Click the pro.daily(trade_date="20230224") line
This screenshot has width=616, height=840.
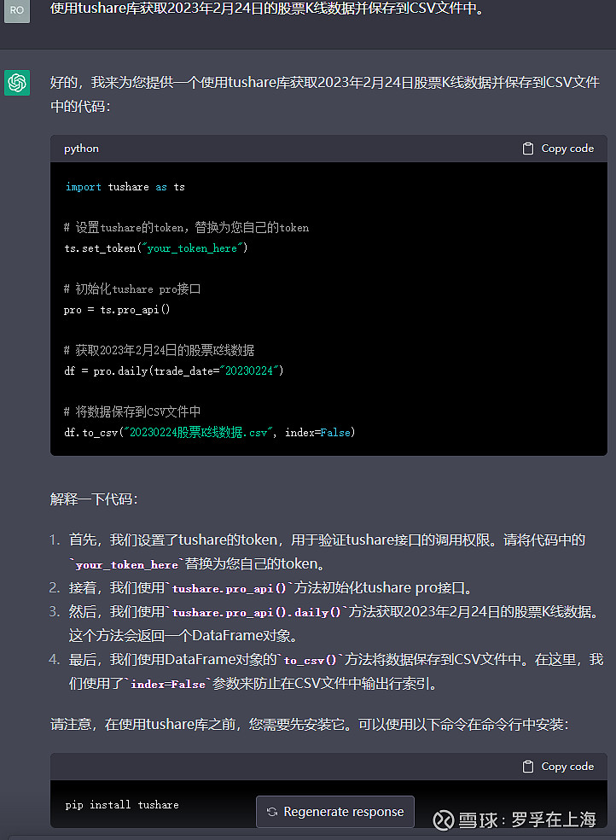174,370
